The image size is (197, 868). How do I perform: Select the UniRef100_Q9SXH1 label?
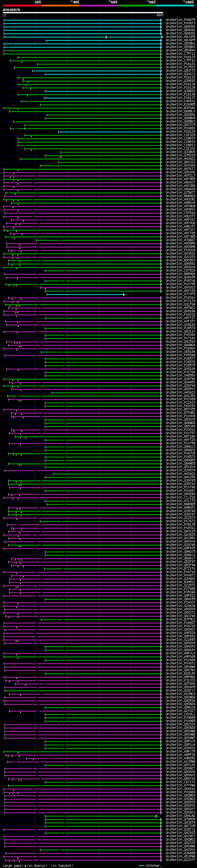click(180, 172)
